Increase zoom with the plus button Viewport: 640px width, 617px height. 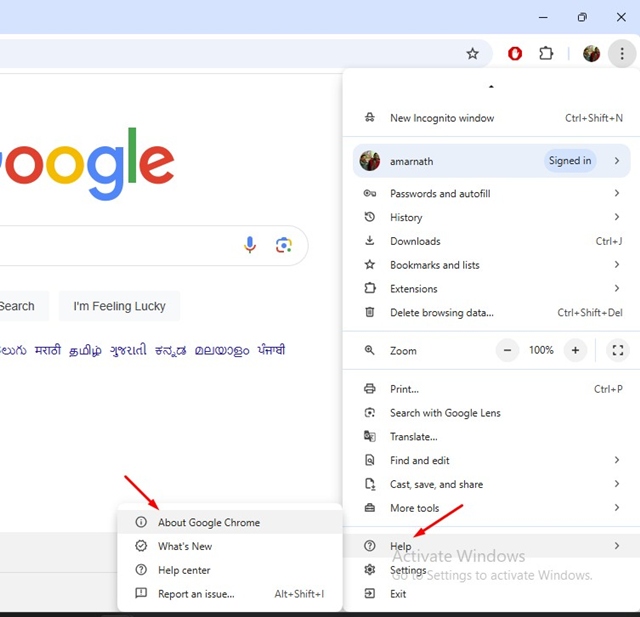(x=575, y=350)
